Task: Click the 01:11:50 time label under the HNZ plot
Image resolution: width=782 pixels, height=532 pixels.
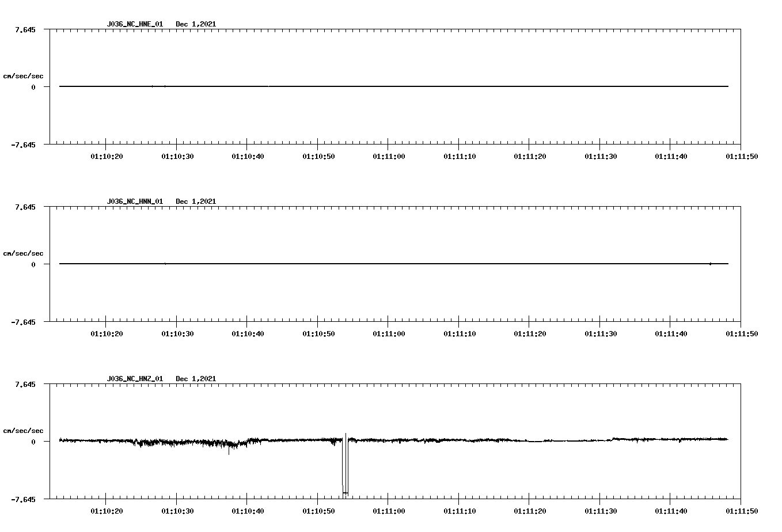Action: point(741,511)
